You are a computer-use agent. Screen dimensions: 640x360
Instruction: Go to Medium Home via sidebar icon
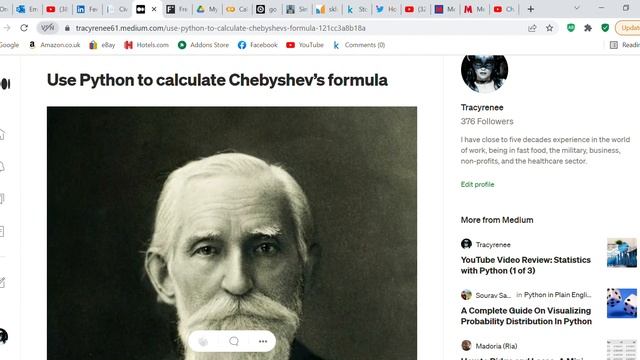(x=2, y=134)
